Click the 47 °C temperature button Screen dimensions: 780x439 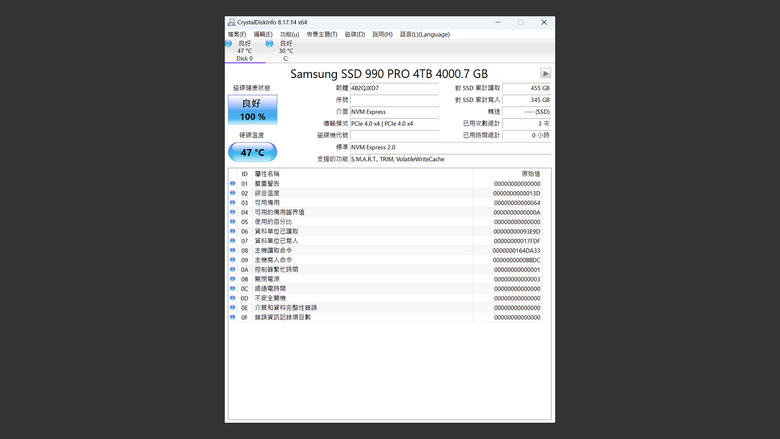click(253, 152)
